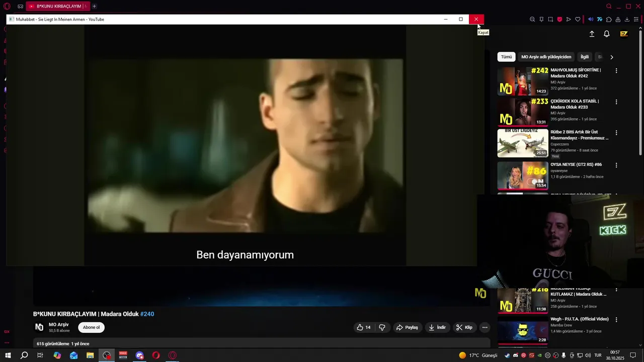Create a clip with Klip button
Viewport: 644px width, 362px height.
pos(464,327)
